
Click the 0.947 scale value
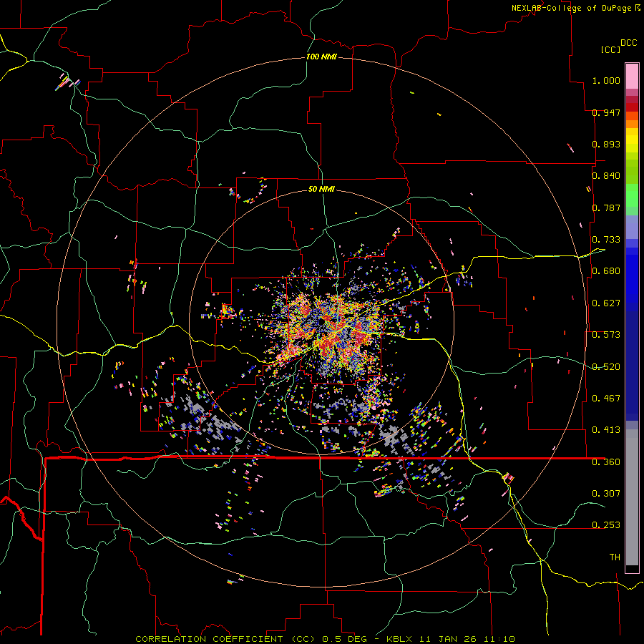click(606, 112)
